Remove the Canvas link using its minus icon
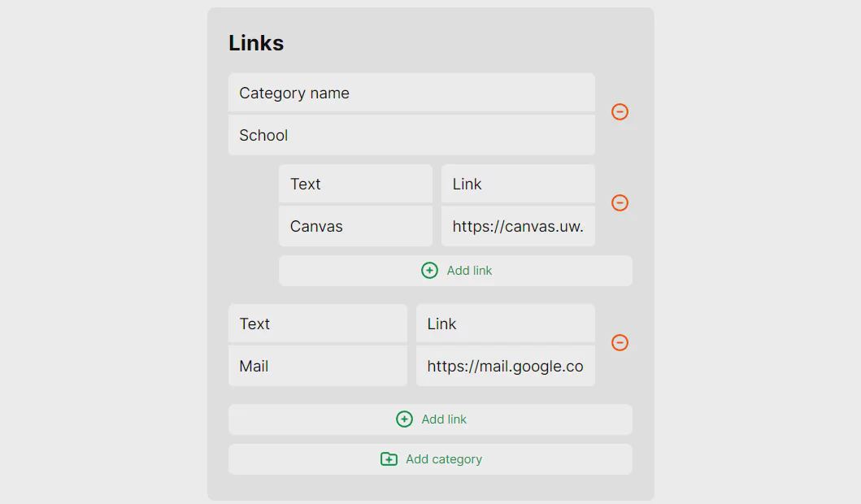Viewport: 861px width, 504px height. [620, 203]
